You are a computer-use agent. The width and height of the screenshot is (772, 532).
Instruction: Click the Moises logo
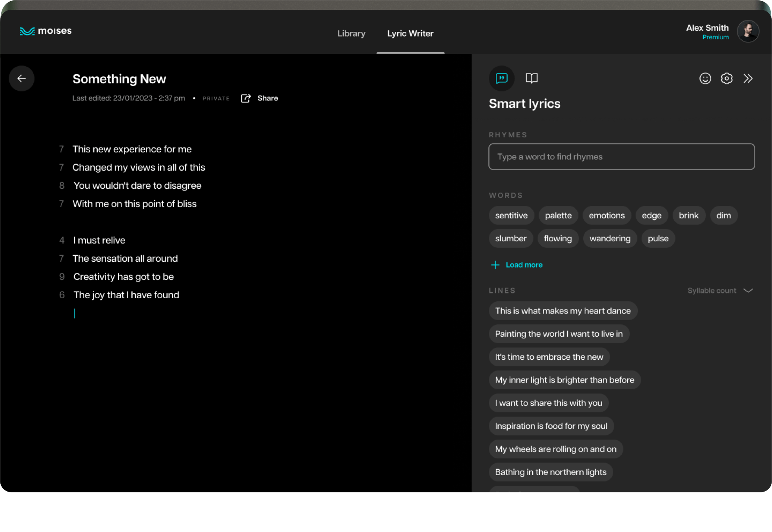pos(46,31)
